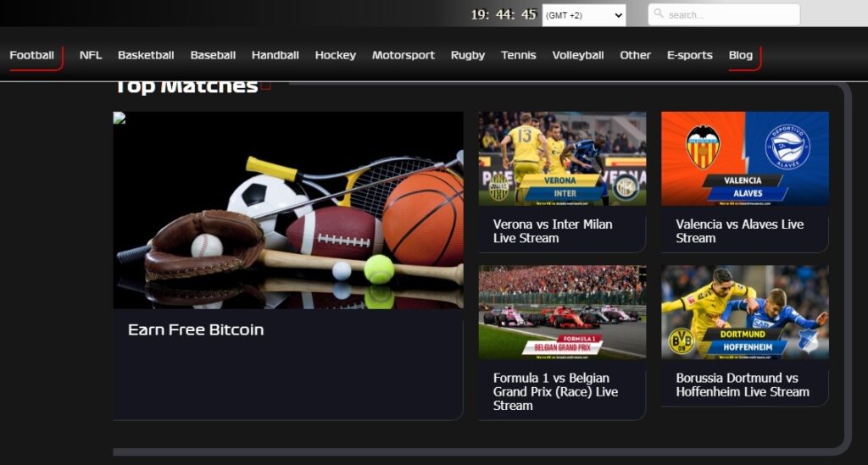Go to the Basketball section
The height and width of the screenshot is (465, 868).
tap(146, 55)
